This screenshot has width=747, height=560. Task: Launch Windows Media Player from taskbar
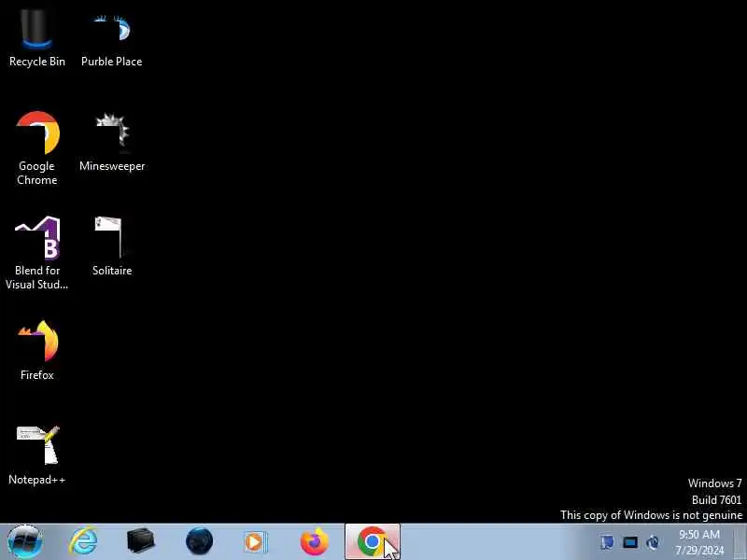(256, 542)
